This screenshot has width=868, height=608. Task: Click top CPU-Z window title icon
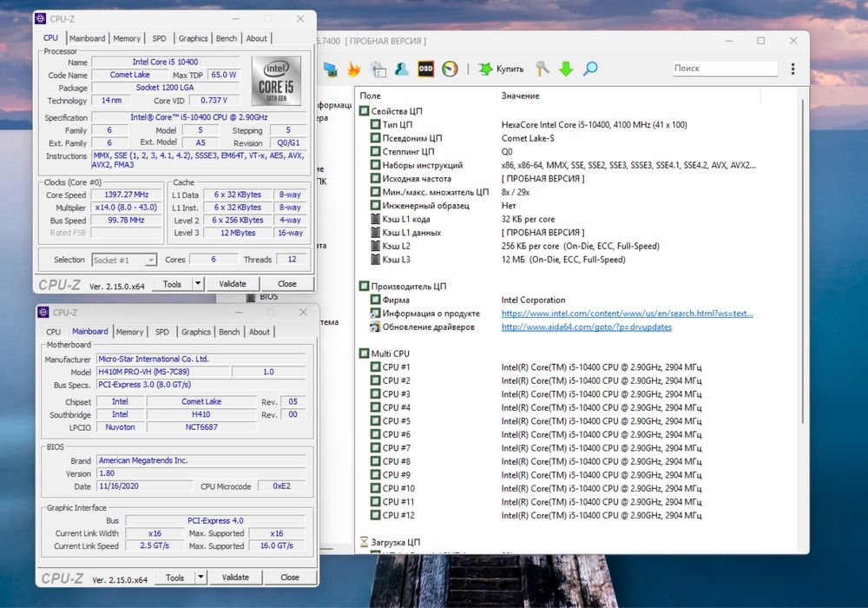41,19
